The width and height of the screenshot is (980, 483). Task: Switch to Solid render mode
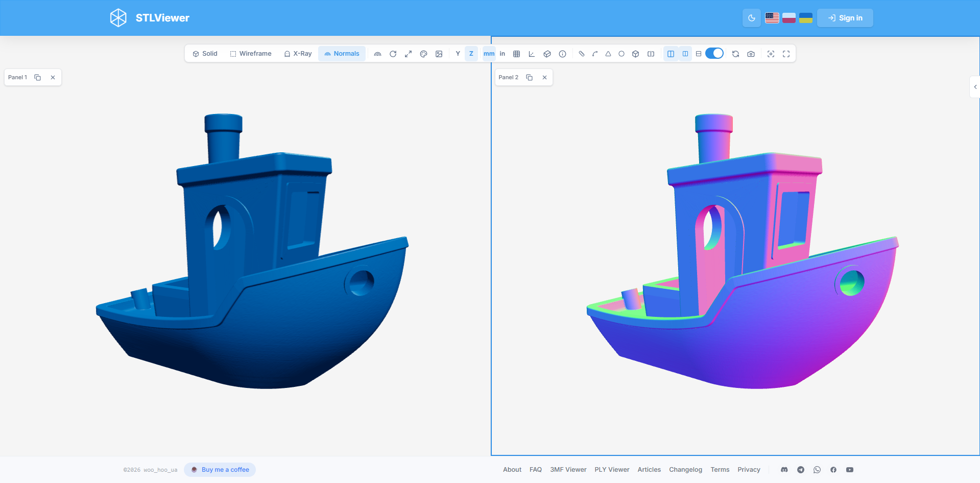pos(205,54)
